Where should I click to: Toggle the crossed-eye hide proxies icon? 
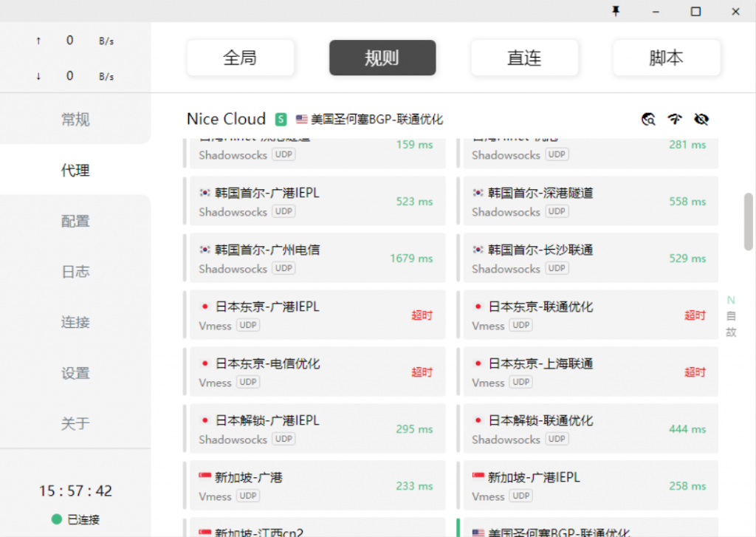tap(701, 119)
